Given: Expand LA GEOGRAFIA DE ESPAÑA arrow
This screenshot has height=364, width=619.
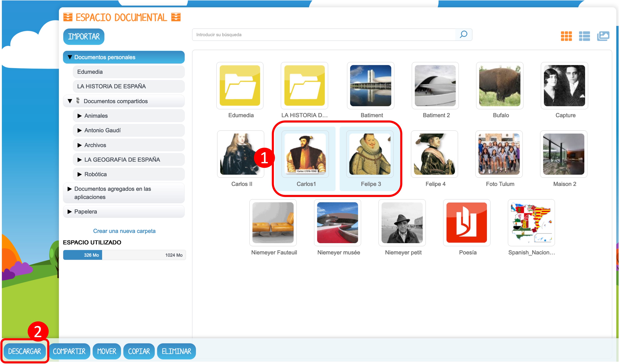Looking at the screenshot, I should click(x=79, y=160).
